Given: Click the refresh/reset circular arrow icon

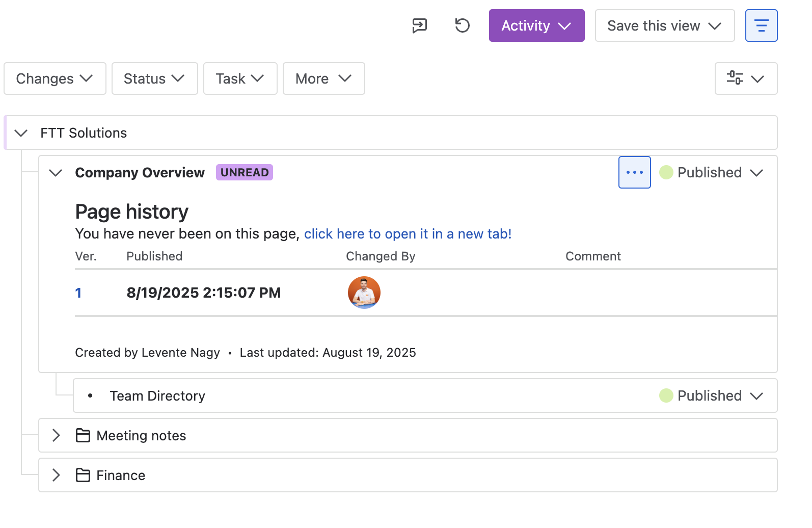Looking at the screenshot, I should tap(462, 25).
